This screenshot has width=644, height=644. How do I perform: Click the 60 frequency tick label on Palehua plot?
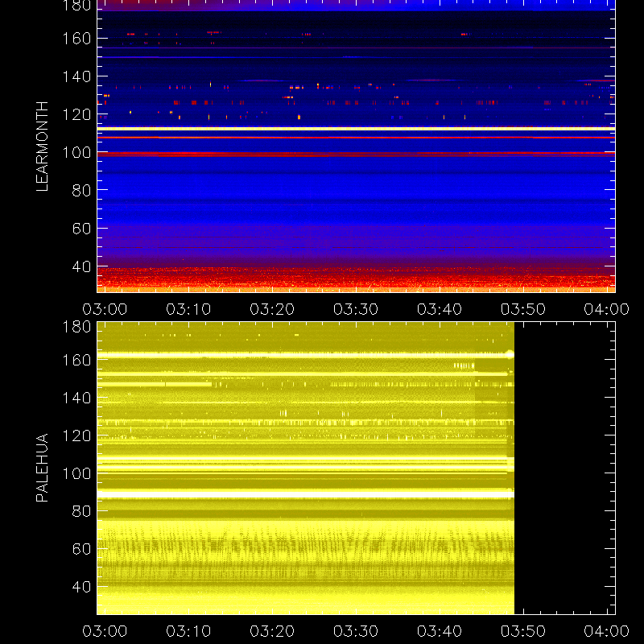coord(81,549)
